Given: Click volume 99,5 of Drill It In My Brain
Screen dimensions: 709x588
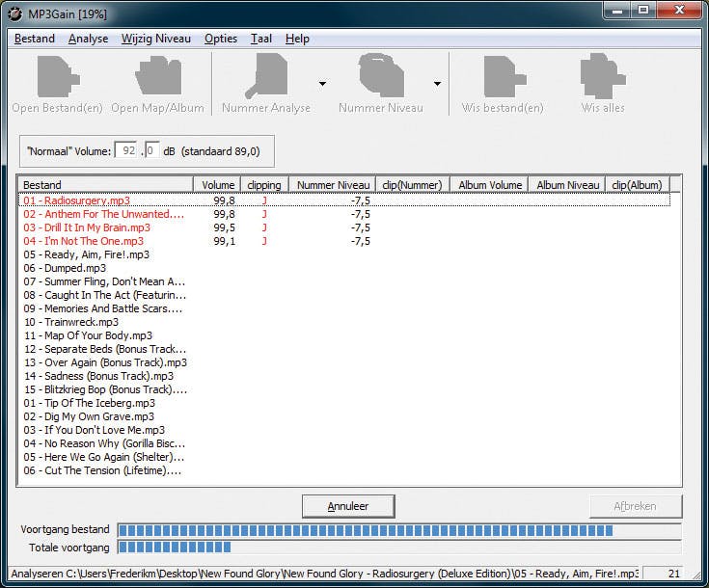Looking at the screenshot, I should click(x=224, y=227).
